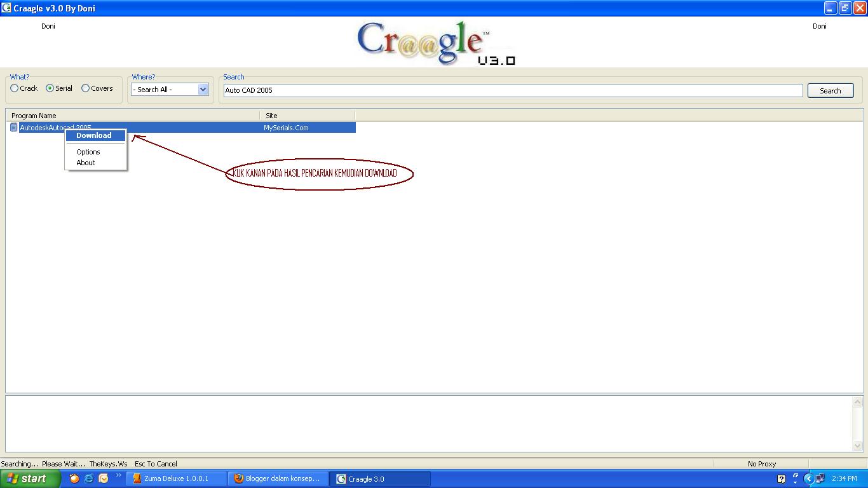This screenshot has height=488, width=868.
Task: Click the Craagle title bar icon
Action: tap(6, 8)
